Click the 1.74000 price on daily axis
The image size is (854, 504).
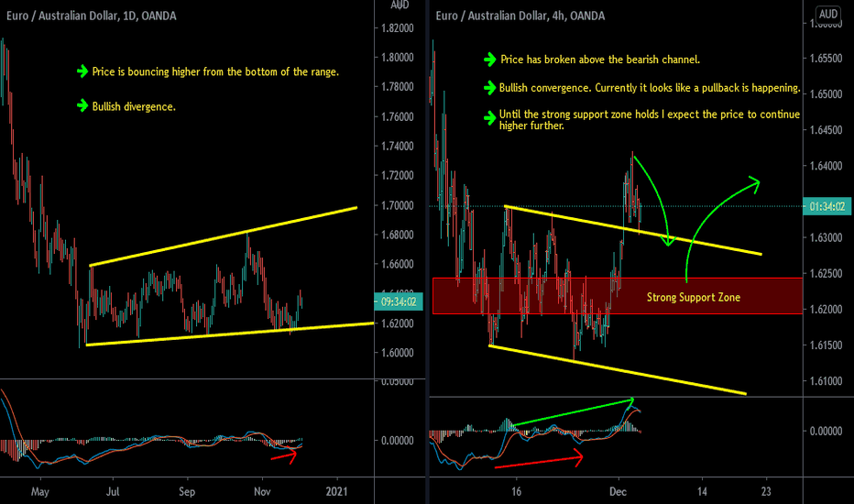pos(397,146)
